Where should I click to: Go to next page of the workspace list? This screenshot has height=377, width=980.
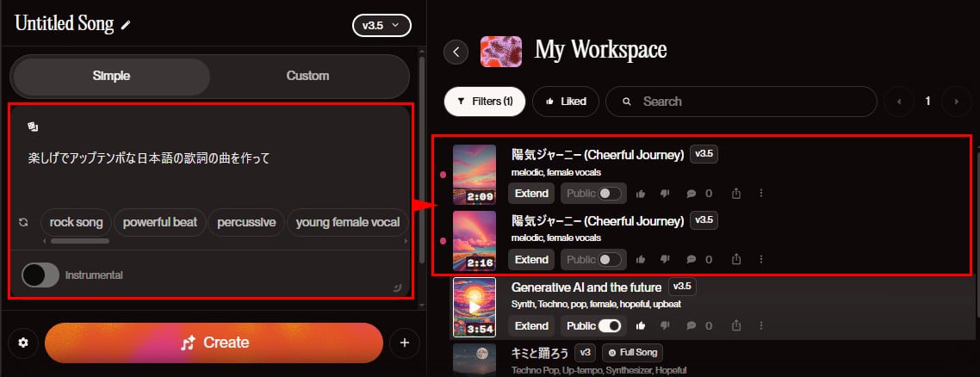pyautogui.click(x=955, y=102)
